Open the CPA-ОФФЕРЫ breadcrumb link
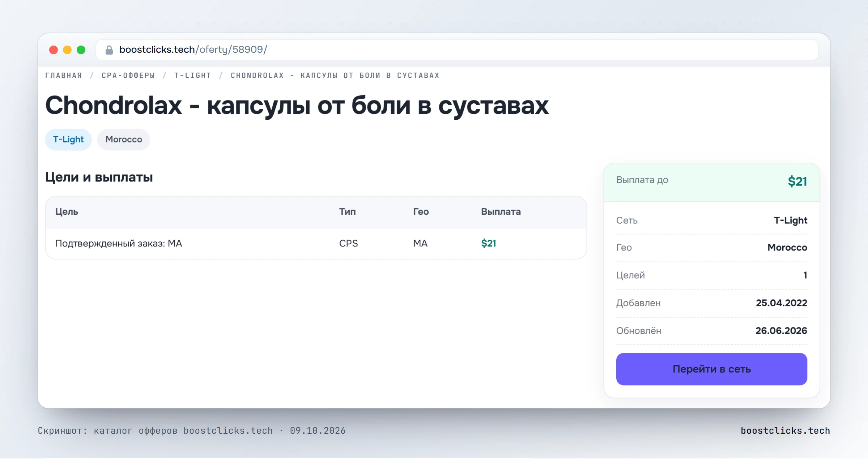Image resolution: width=868 pixels, height=459 pixels. (x=128, y=76)
